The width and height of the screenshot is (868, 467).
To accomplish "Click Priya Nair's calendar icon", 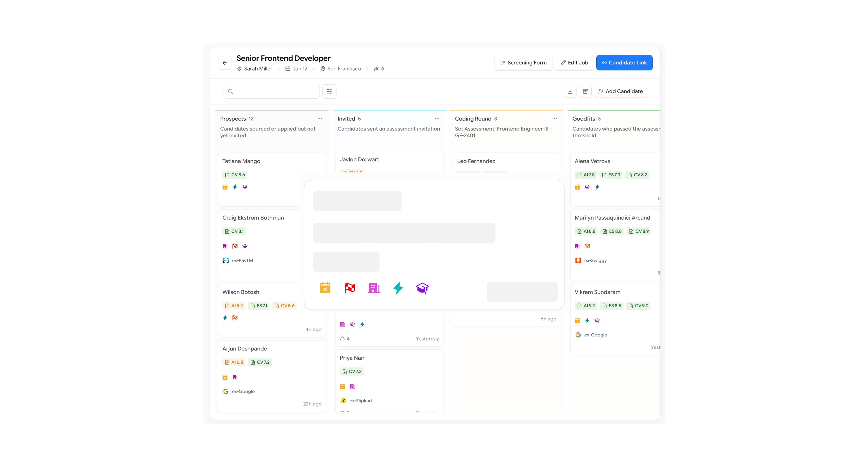I will coord(342,386).
